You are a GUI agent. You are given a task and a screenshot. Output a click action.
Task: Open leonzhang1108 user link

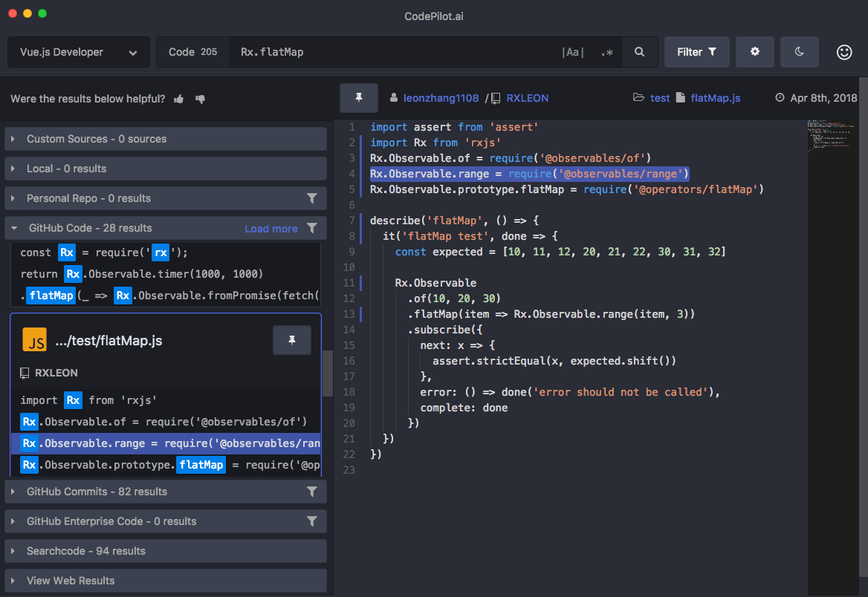click(441, 98)
